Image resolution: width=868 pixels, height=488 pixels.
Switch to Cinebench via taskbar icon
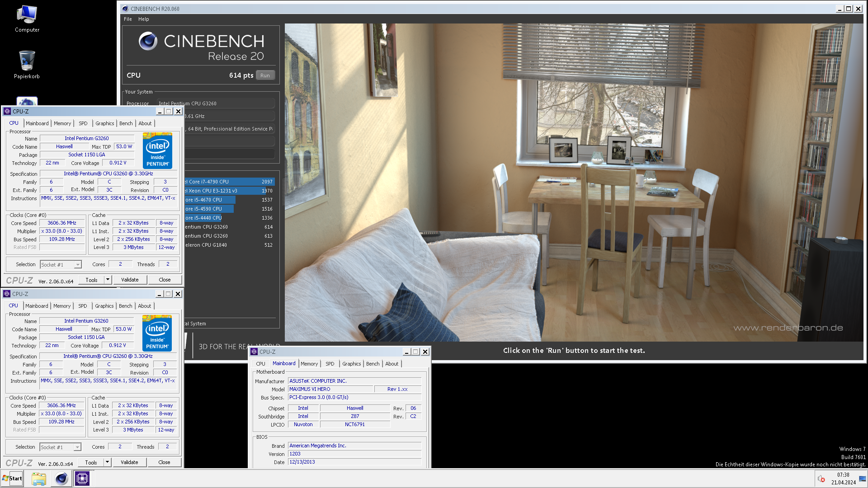point(61,479)
